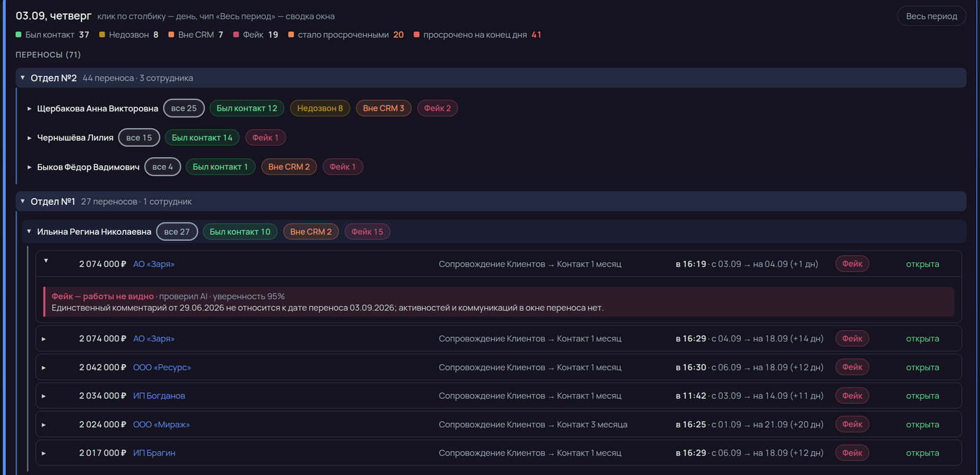Expand Чернышёва Лилия employee row
This screenshot has height=475, width=980.
point(29,138)
